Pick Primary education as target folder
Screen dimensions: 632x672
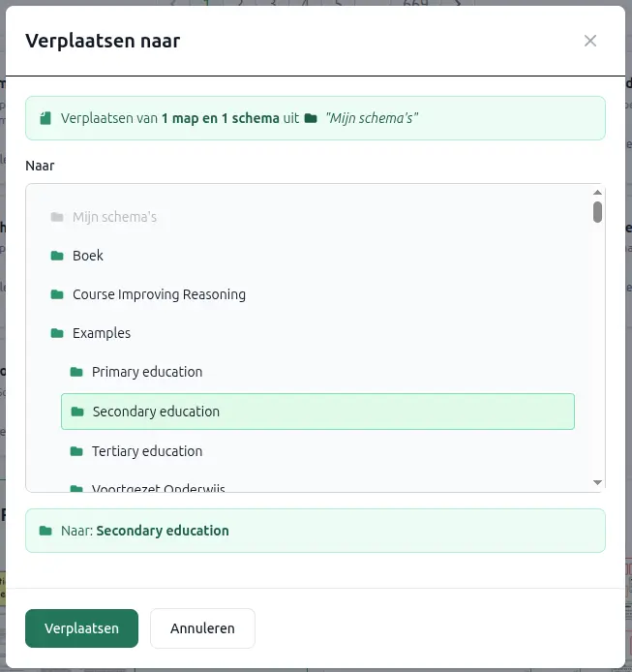(x=147, y=372)
